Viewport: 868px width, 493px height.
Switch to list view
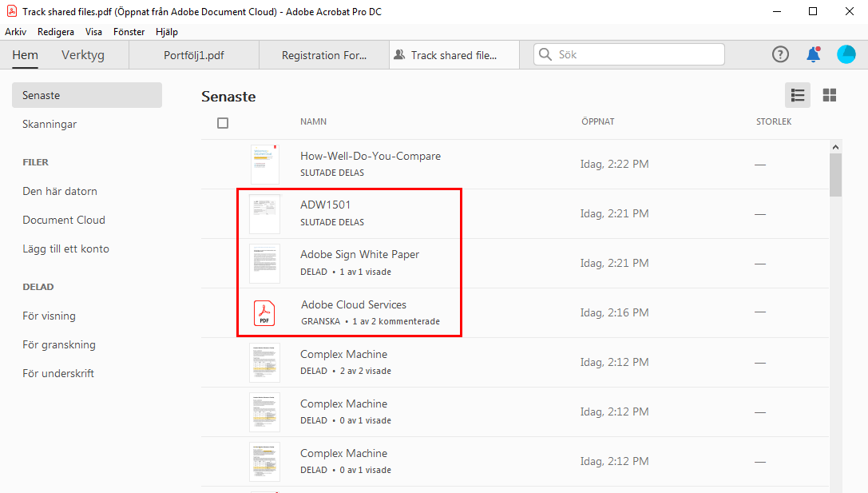click(797, 95)
